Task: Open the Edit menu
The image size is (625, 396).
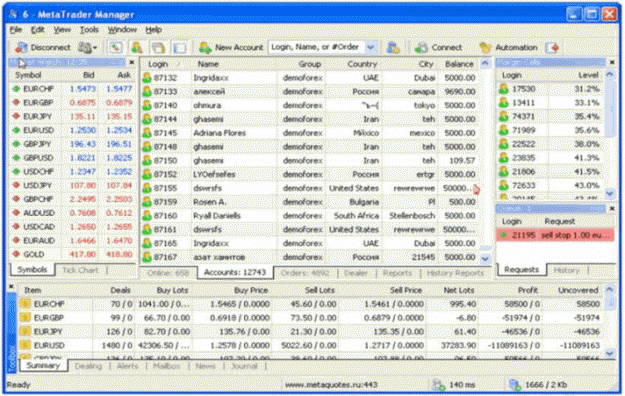Action: point(37,30)
